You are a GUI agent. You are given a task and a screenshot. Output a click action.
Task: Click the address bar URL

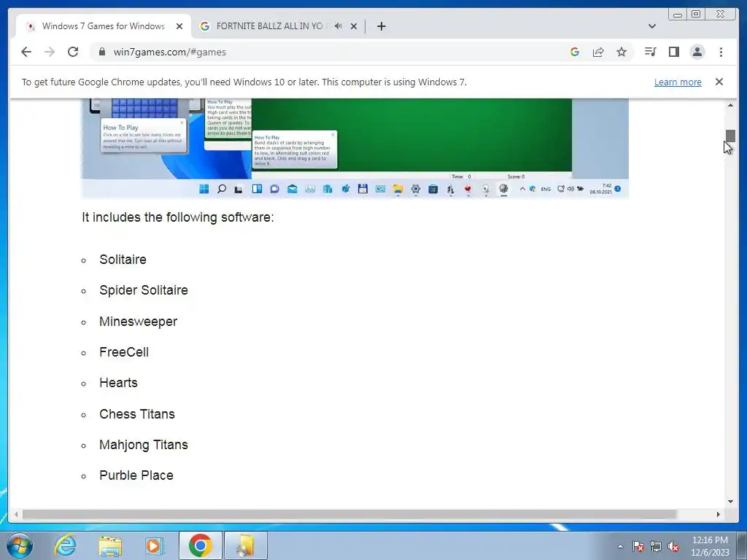[169, 52]
